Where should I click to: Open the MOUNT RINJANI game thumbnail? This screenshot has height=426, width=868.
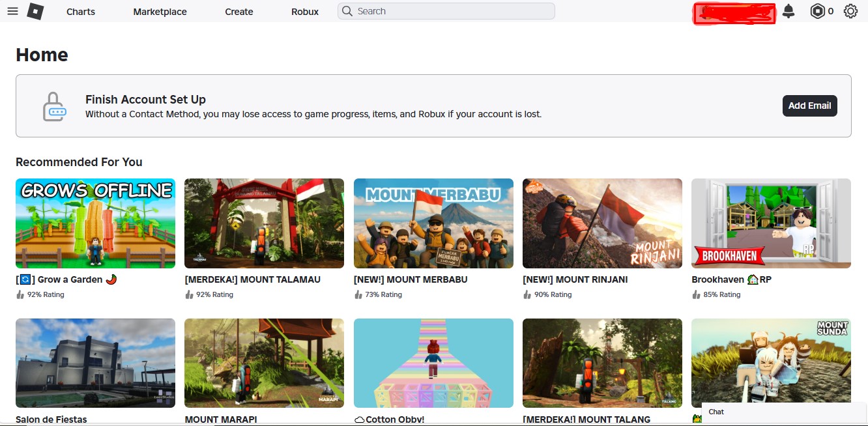click(x=602, y=223)
